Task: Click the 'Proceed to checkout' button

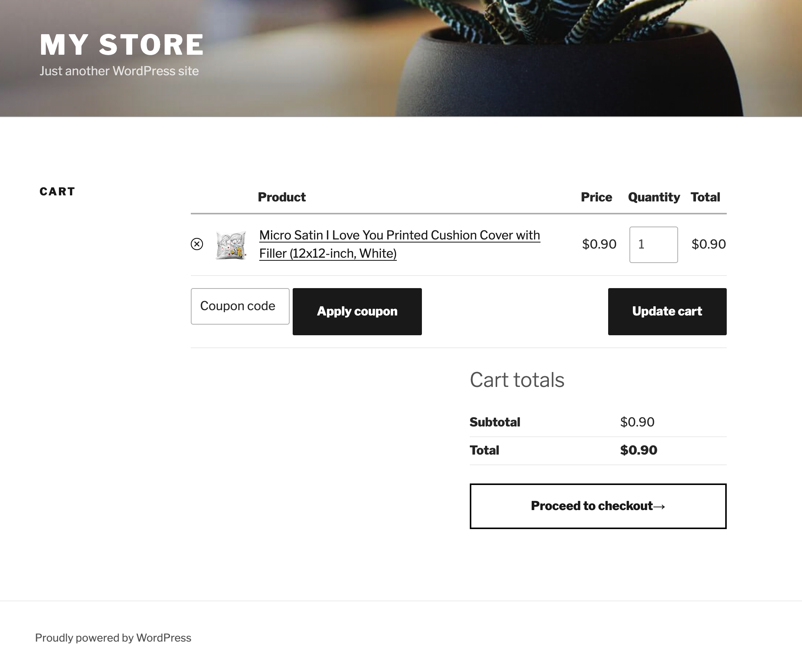Action: (598, 506)
